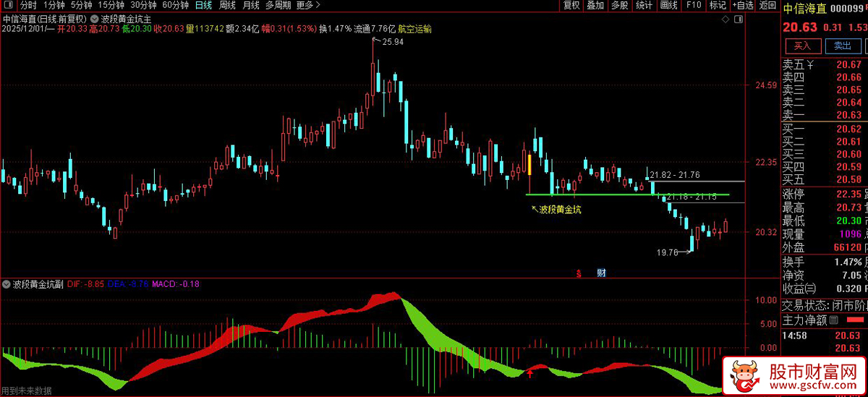Open the 画线 drawing tools
The width and height of the screenshot is (868, 397).
[x=669, y=5]
